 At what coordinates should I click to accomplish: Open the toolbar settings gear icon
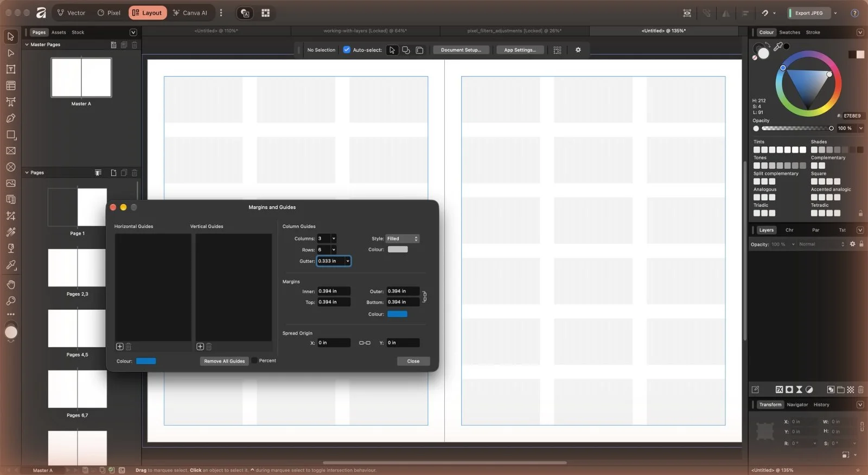578,50
